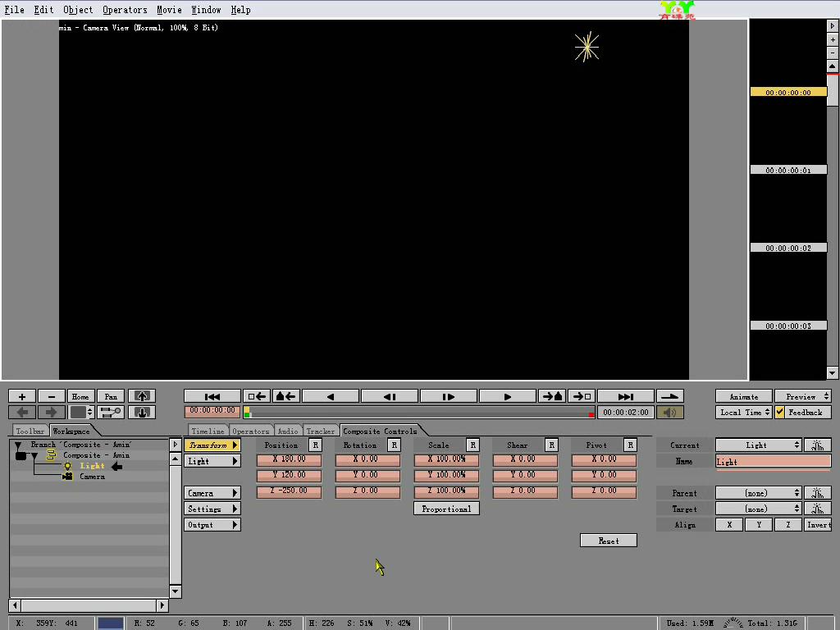Open the Parent dropdown
Screen dimensions: 840x630
click(x=759, y=493)
